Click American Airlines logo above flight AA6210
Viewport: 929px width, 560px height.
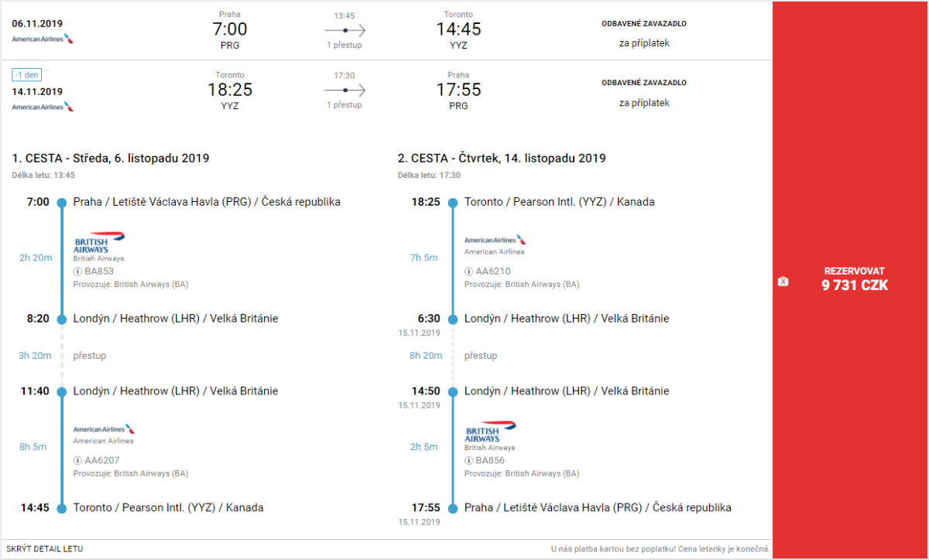point(495,240)
